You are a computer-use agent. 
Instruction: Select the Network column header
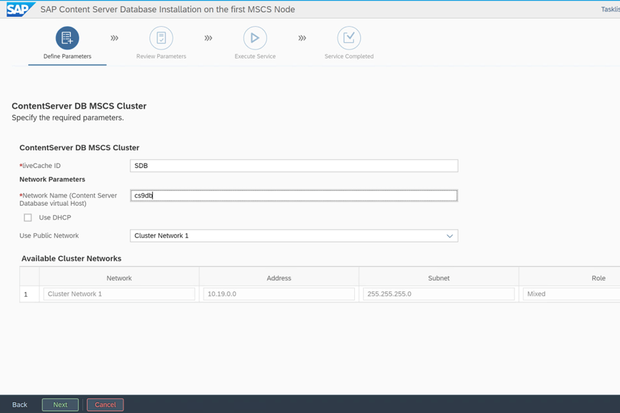click(119, 278)
